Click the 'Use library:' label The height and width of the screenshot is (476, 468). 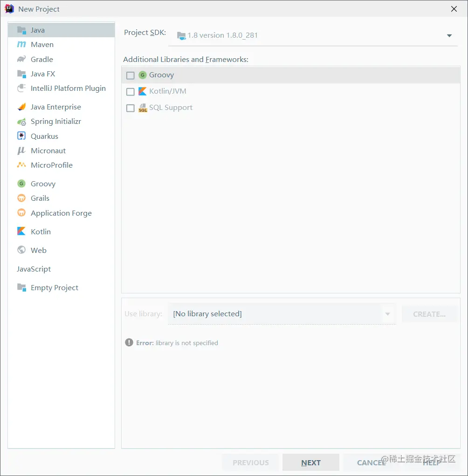[143, 313]
